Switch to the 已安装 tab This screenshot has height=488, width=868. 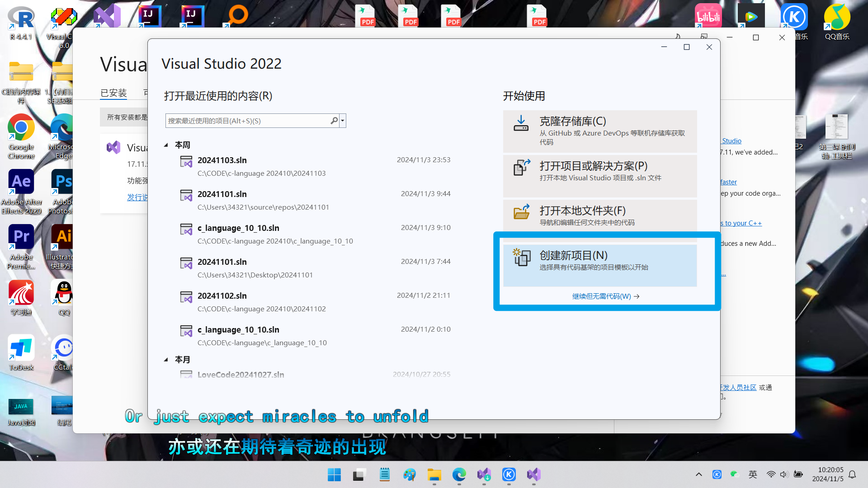coord(113,93)
